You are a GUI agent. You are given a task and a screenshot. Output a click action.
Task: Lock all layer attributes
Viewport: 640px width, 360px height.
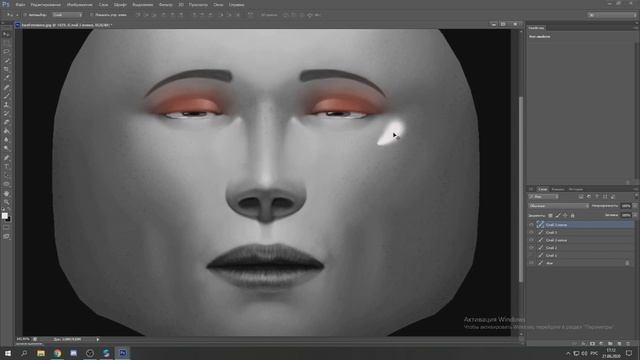coord(572,215)
